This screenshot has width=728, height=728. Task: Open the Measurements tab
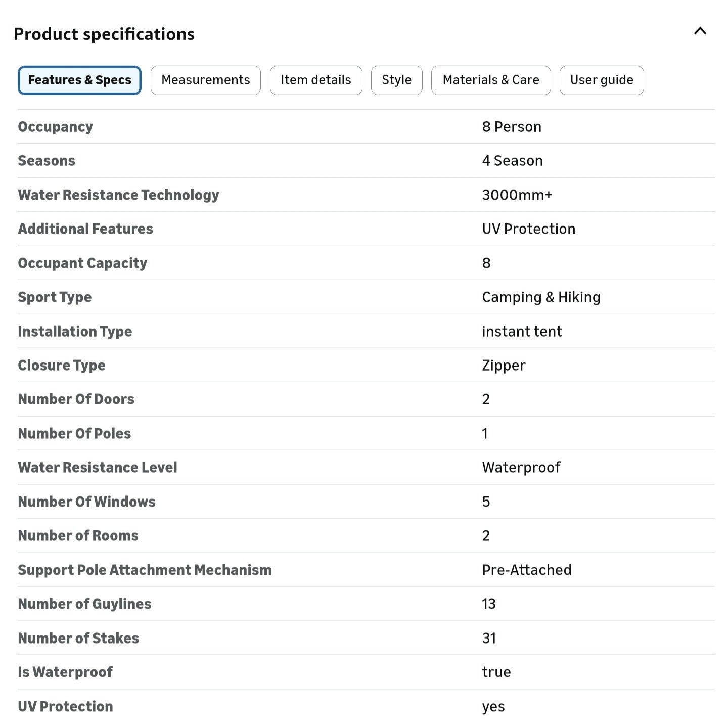206,80
